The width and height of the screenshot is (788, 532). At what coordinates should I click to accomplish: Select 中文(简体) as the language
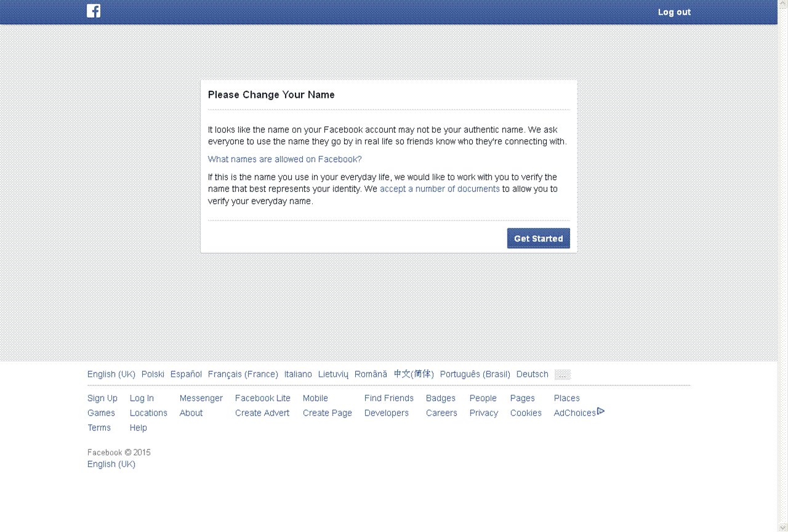coord(413,374)
